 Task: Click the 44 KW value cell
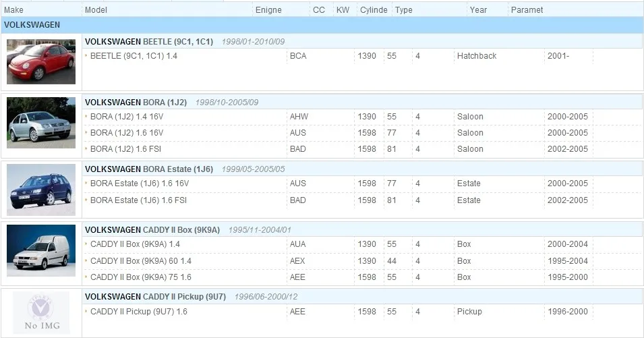coord(391,261)
